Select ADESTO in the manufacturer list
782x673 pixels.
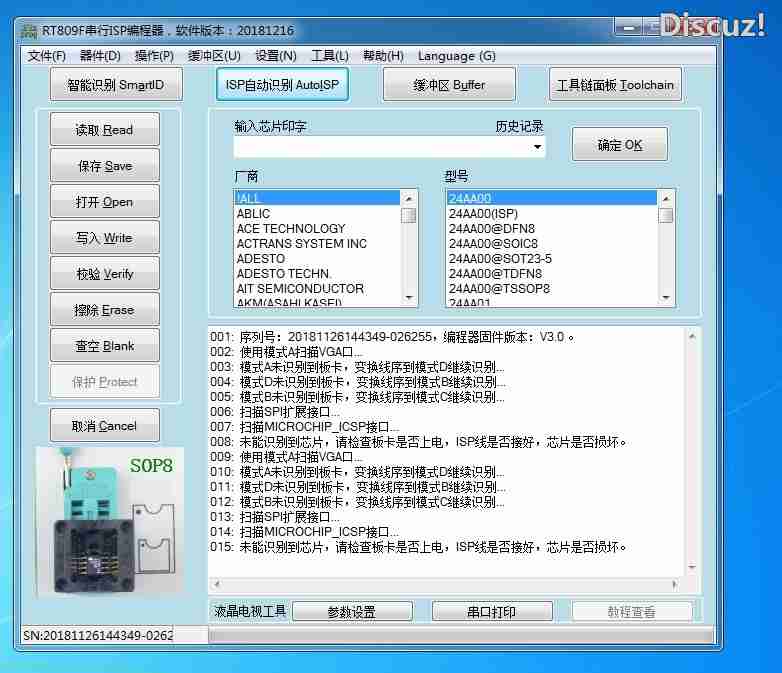click(x=317, y=258)
